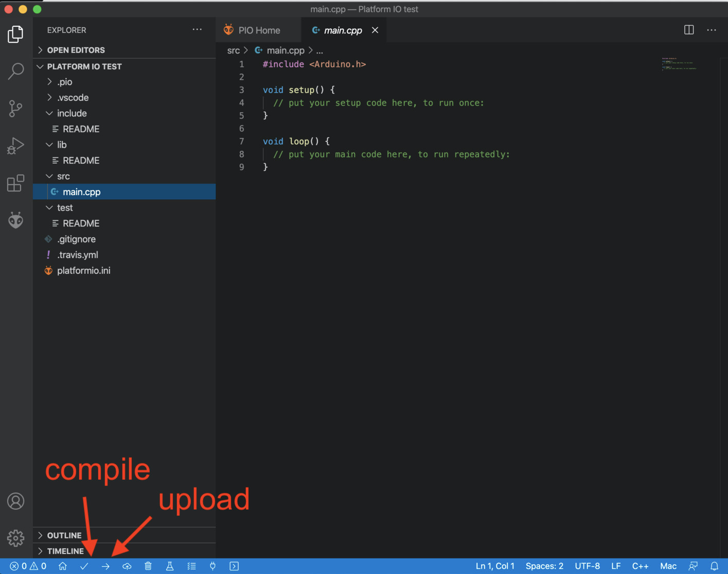Screen dimensions: 728x574
Task: Click the Mac configuration status item
Action: [x=668, y=566]
